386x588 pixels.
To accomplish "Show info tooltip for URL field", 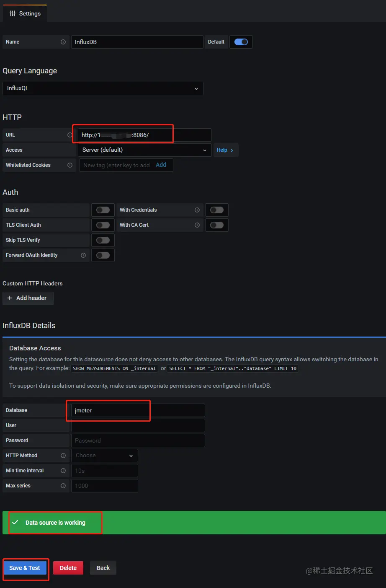I will (x=70, y=135).
